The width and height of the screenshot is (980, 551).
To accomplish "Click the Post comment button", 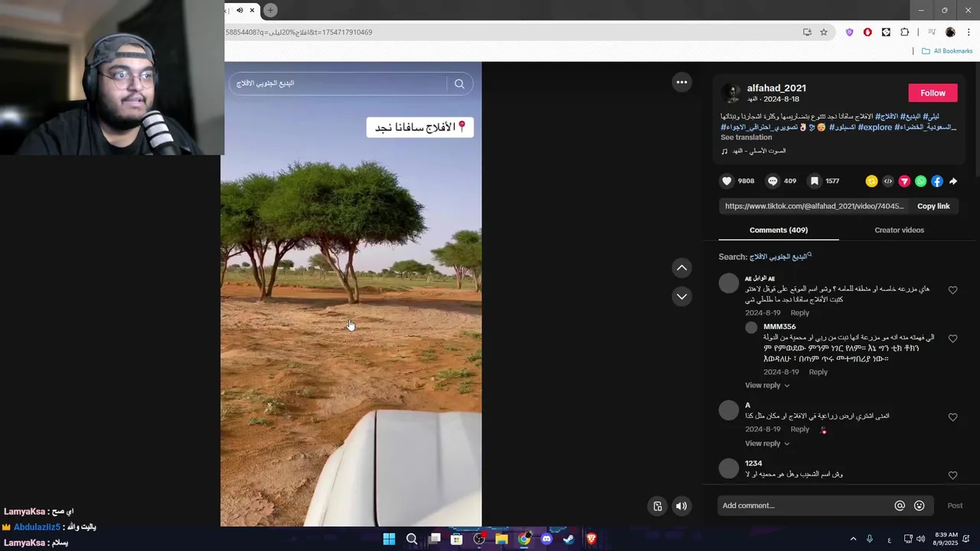I will (955, 506).
